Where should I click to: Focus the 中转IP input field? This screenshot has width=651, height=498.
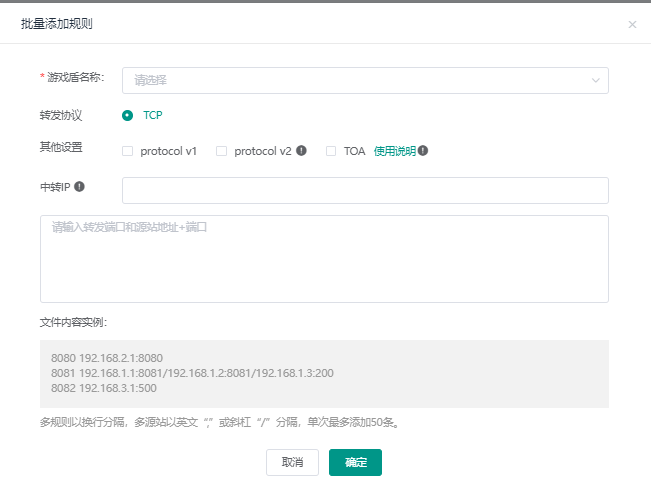365,190
